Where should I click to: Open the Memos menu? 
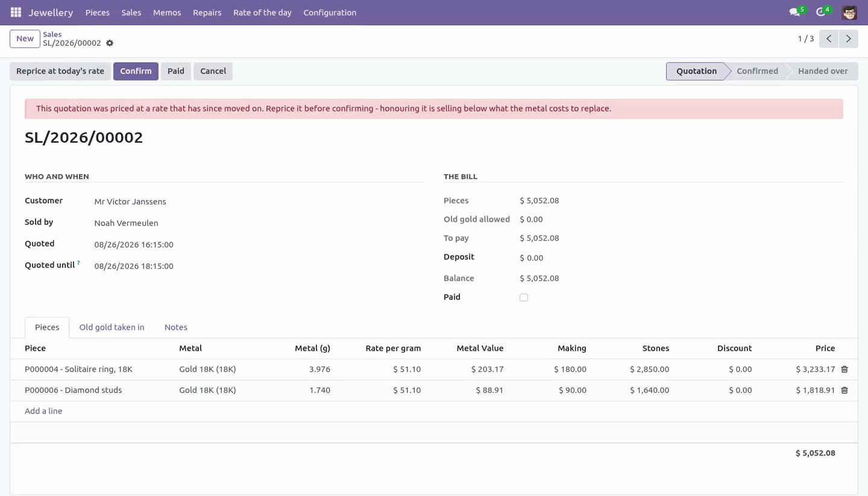click(x=167, y=12)
